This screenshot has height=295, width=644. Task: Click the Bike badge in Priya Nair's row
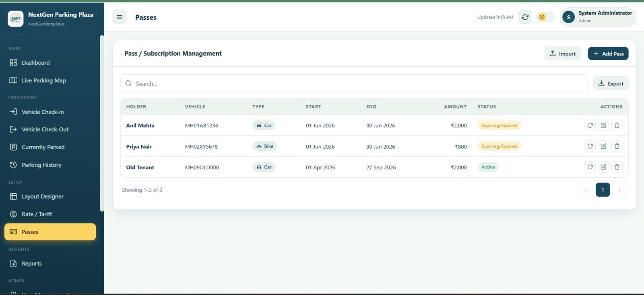click(x=264, y=146)
